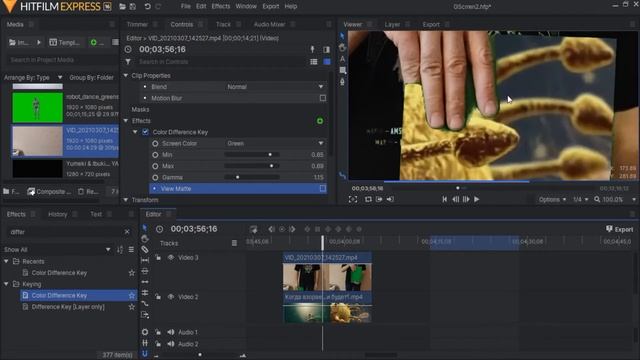
Task: Jump to start of playback in the Viewer
Action: 444,199
